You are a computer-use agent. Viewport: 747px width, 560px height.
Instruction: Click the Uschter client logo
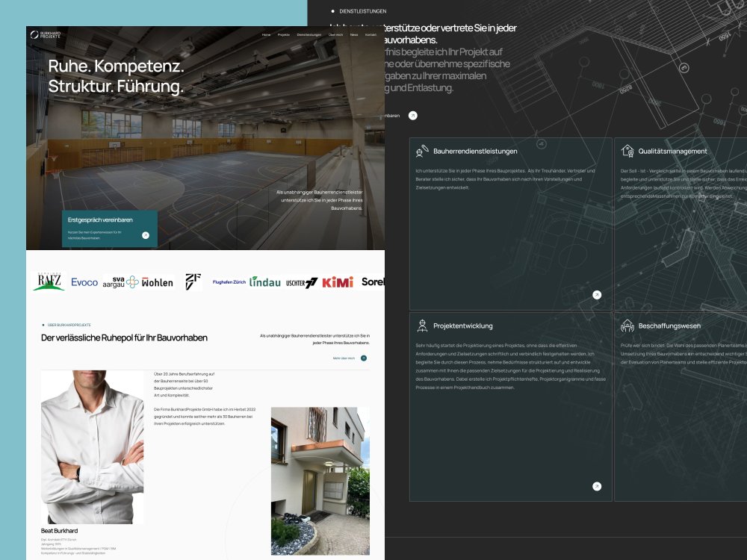click(302, 283)
